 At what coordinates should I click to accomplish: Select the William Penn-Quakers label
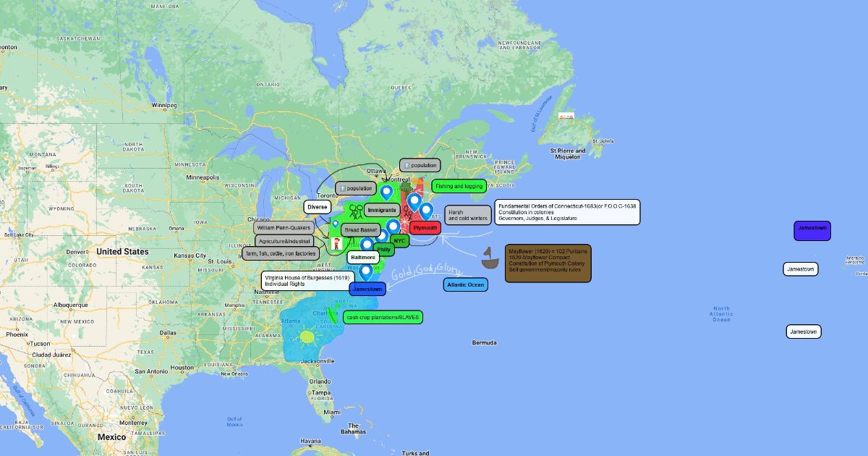[284, 227]
